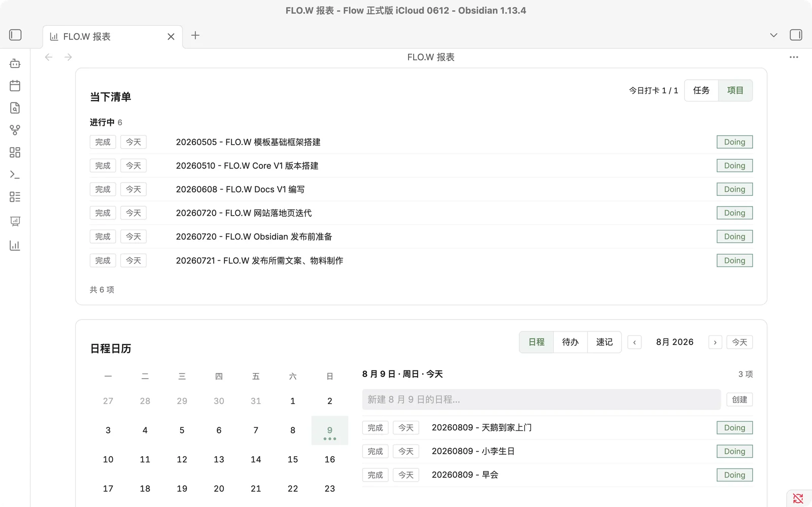Click the 8月 2026 month label

[x=674, y=342]
